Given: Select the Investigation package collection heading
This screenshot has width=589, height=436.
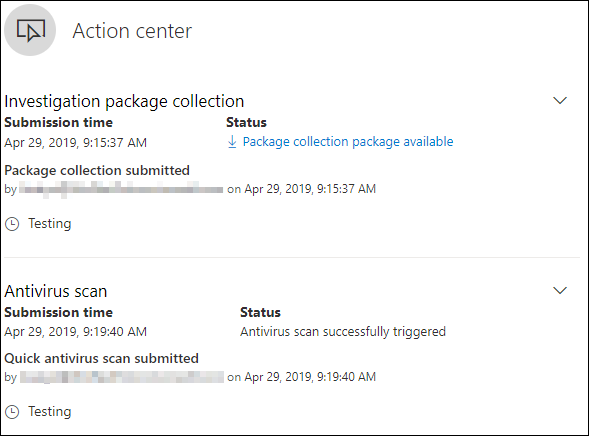Looking at the screenshot, I should click(x=124, y=101).
